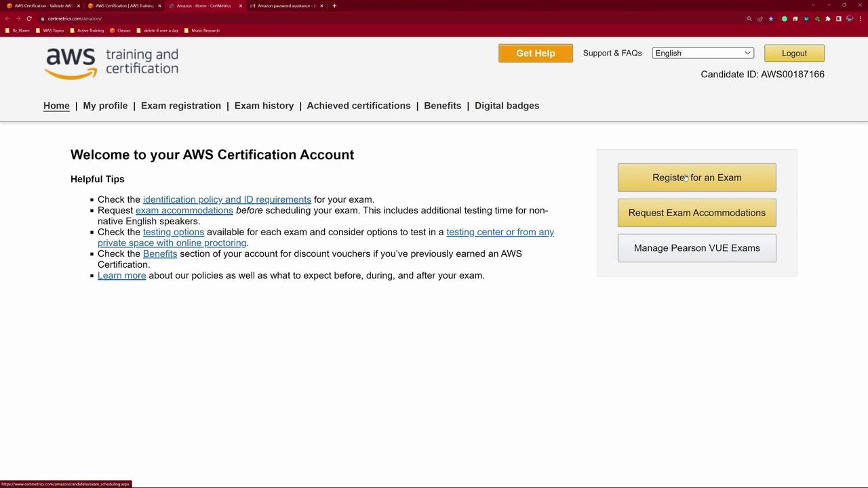Switch to the AWS Certification Validate tab
868x488 pixels.
tap(42, 5)
